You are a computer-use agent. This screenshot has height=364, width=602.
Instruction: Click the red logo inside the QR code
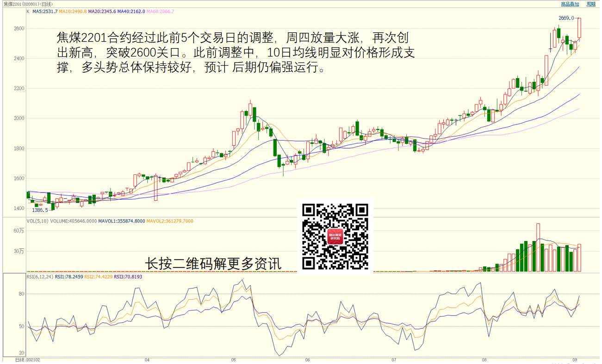335,236
